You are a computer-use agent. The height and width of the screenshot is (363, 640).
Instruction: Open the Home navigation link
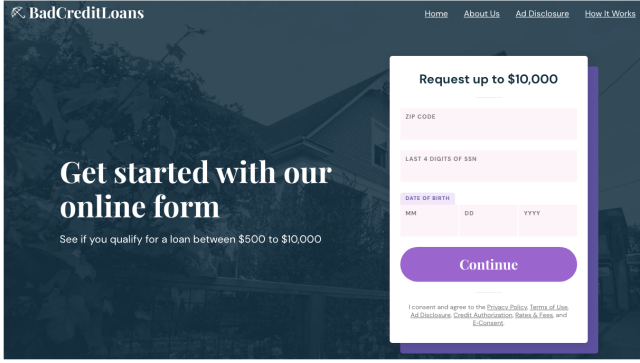(436, 14)
